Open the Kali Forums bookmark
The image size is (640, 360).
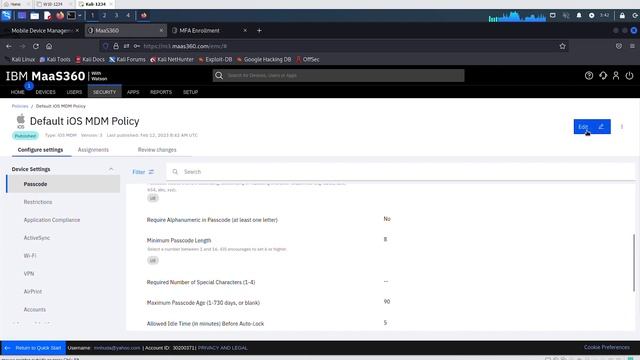coord(127,60)
